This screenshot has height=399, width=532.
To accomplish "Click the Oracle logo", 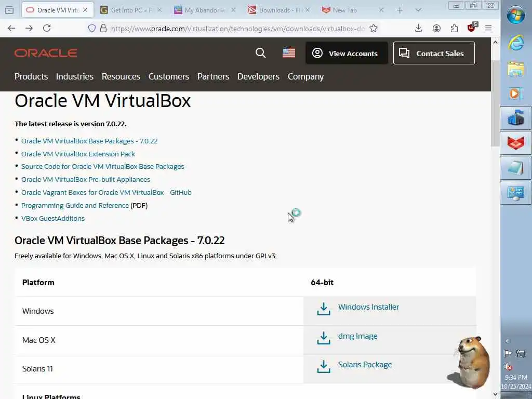I will pyautogui.click(x=46, y=53).
